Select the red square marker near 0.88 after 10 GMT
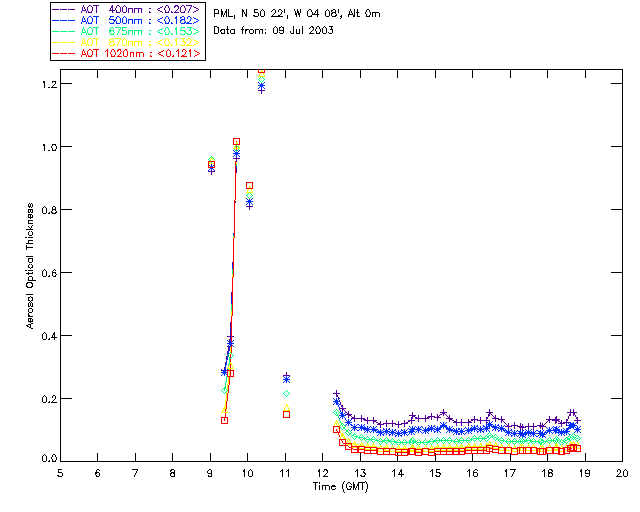Screen dimensions: 640x512 click(249, 185)
